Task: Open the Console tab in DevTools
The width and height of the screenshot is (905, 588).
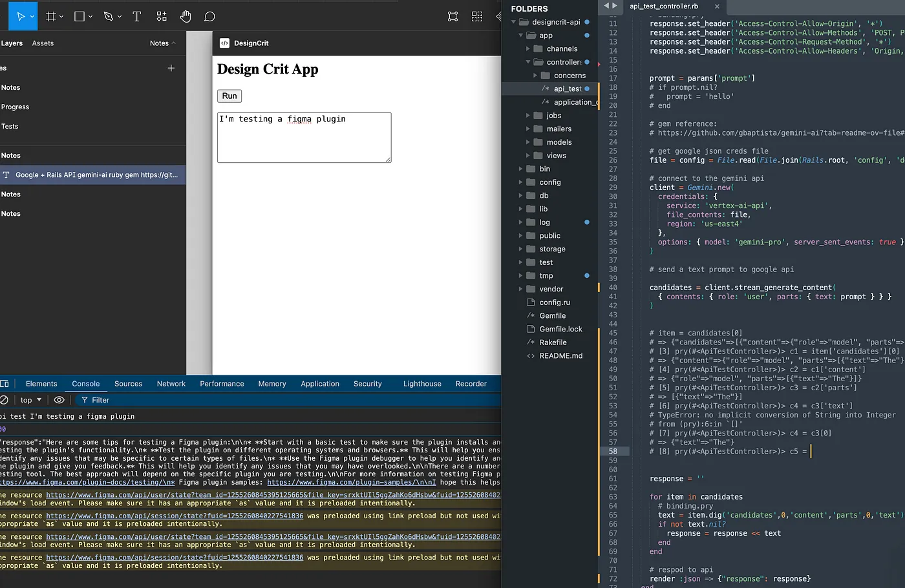Action: [86, 384]
